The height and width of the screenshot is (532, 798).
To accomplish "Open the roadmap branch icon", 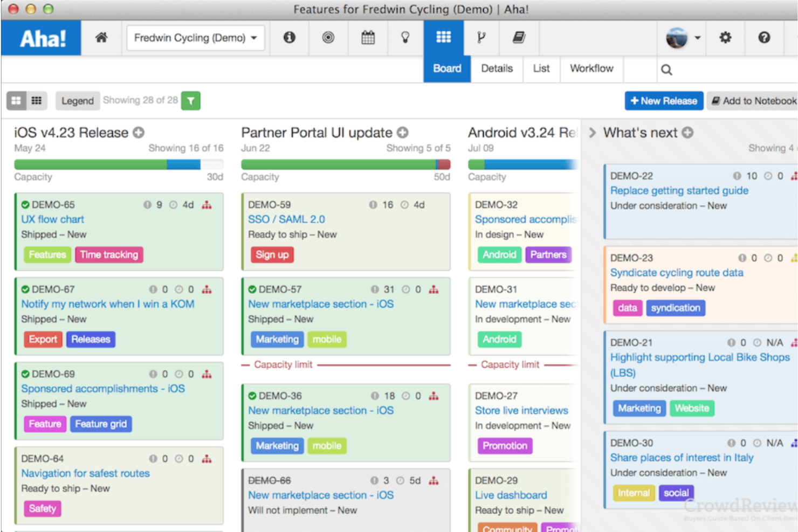I will pyautogui.click(x=481, y=37).
